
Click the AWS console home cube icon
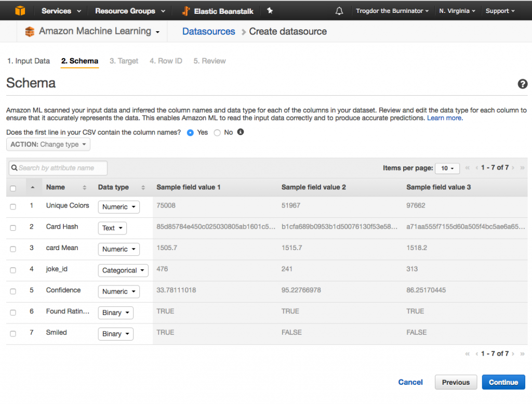(20, 11)
